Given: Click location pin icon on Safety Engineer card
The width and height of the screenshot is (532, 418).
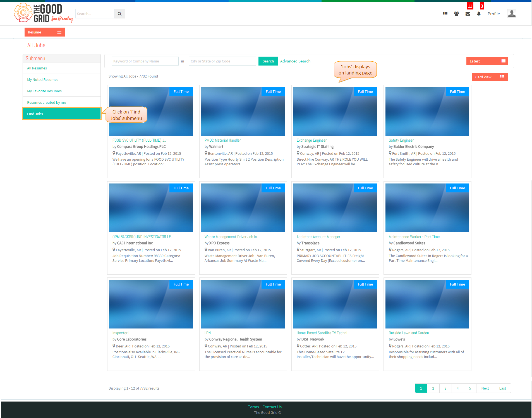Looking at the screenshot, I should pos(390,153).
